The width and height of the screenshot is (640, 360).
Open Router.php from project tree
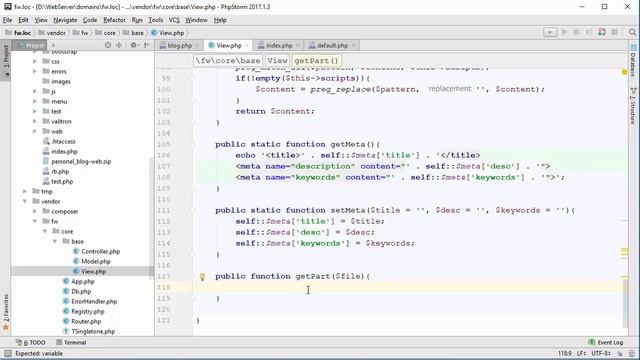pyautogui.click(x=82, y=322)
